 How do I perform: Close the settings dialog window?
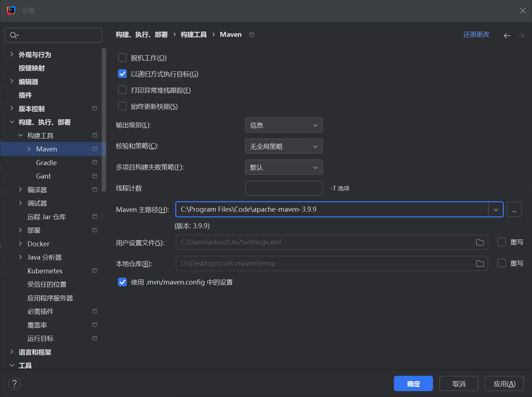click(523, 11)
